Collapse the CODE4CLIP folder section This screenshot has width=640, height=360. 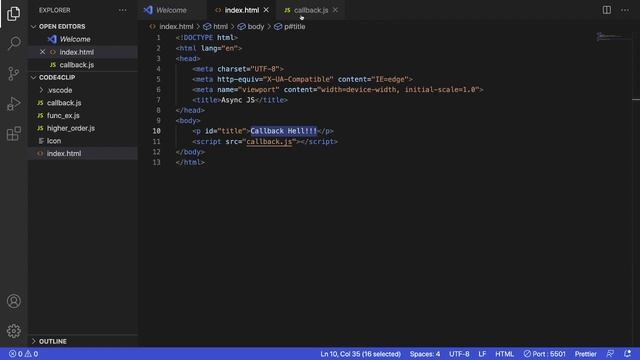tap(57, 77)
